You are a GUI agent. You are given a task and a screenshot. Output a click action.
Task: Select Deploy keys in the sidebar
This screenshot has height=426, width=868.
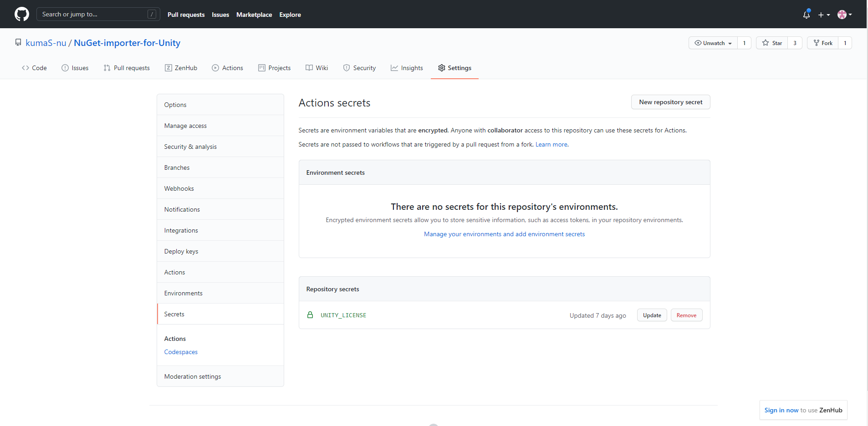[x=181, y=251]
